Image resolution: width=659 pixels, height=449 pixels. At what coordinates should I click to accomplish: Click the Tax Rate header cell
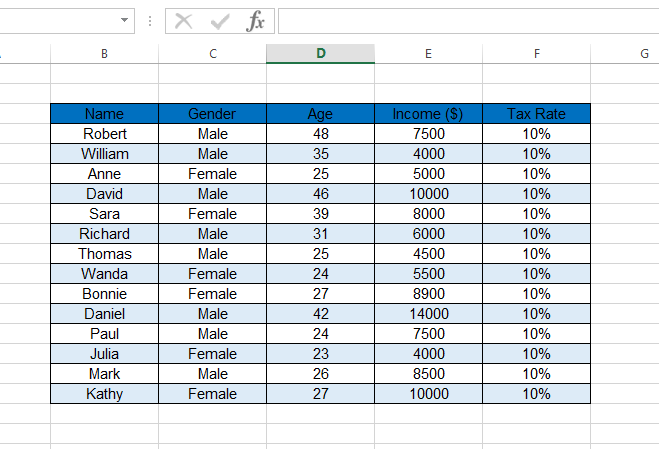[536, 114]
